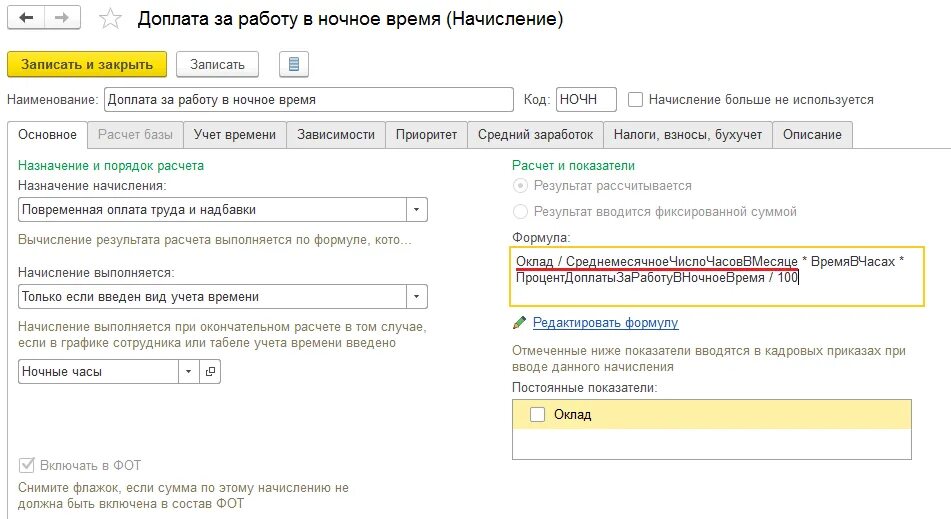This screenshot has height=519, width=951.
Task: Open the Ночные часы dropdown arrow
Action: tap(189, 372)
